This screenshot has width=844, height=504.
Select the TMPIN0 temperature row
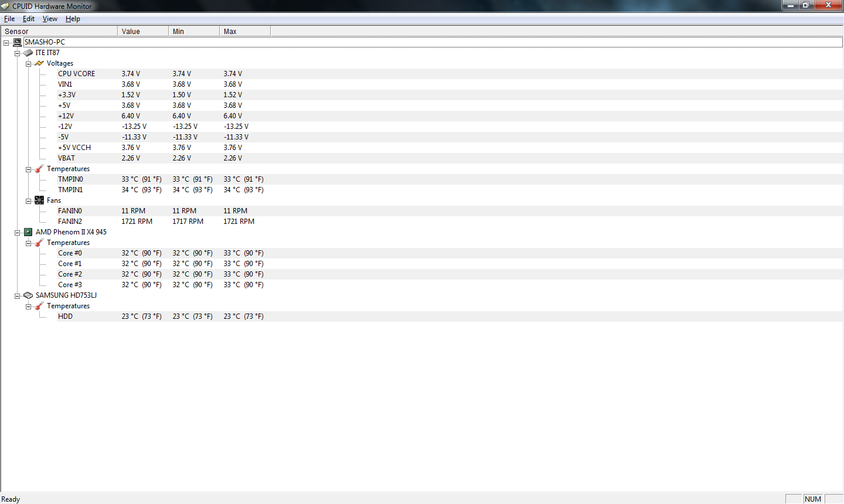[x=450, y=179]
